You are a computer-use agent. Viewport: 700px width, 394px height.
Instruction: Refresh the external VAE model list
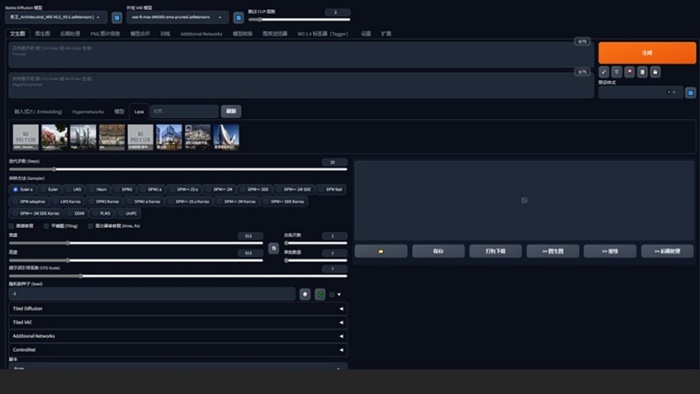[238, 18]
